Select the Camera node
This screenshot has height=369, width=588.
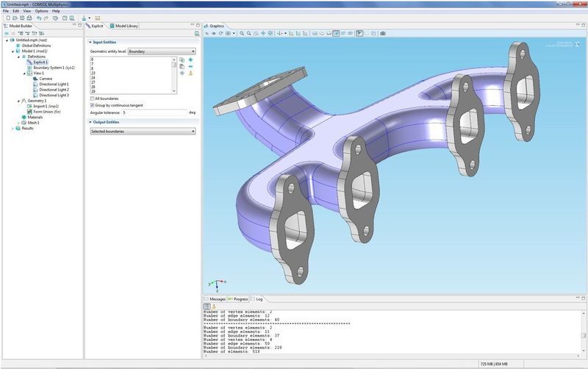tap(46, 79)
